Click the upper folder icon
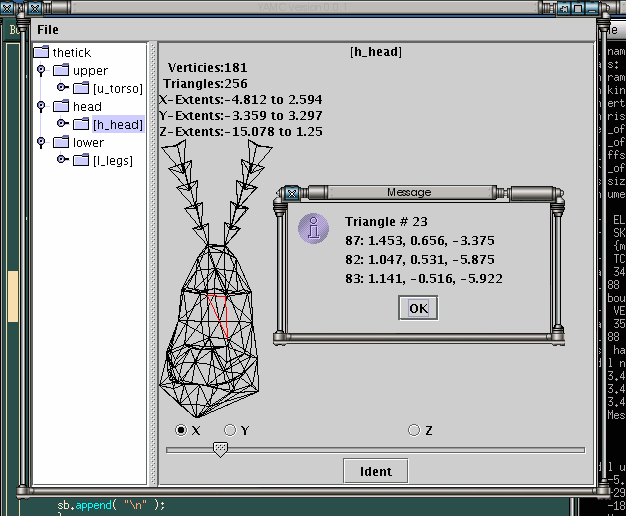 [x=61, y=70]
